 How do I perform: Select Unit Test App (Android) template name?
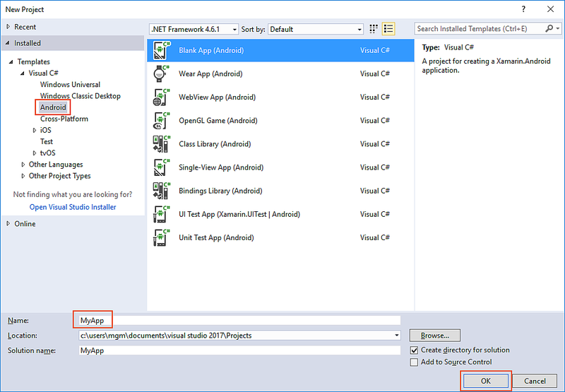tap(216, 238)
